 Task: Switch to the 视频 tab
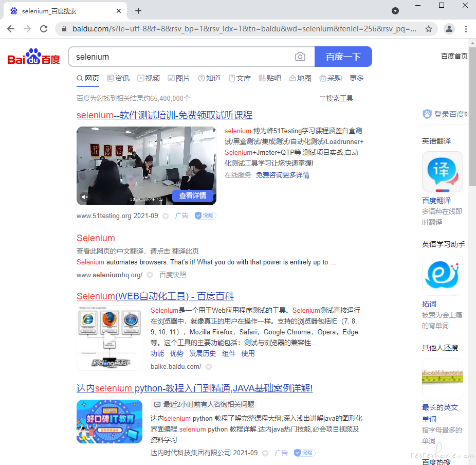point(149,78)
